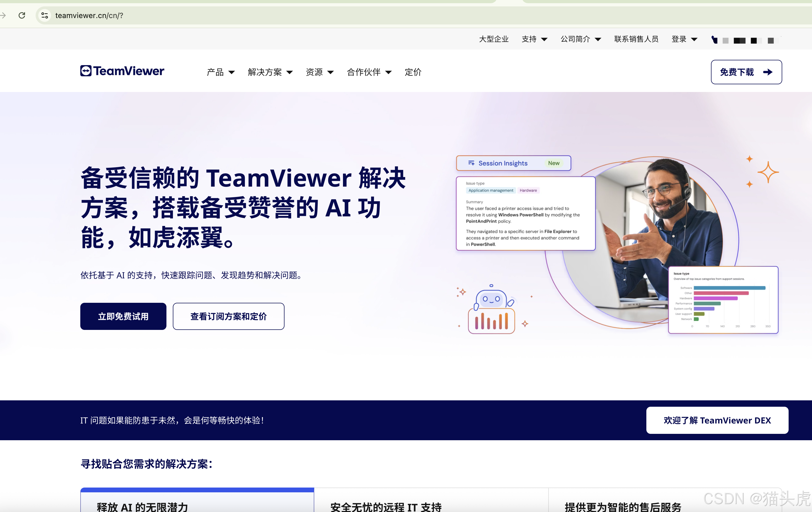This screenshot has width=812, height=512.
Task: Open the 支持 menu
Action: [x=534, y=39]
